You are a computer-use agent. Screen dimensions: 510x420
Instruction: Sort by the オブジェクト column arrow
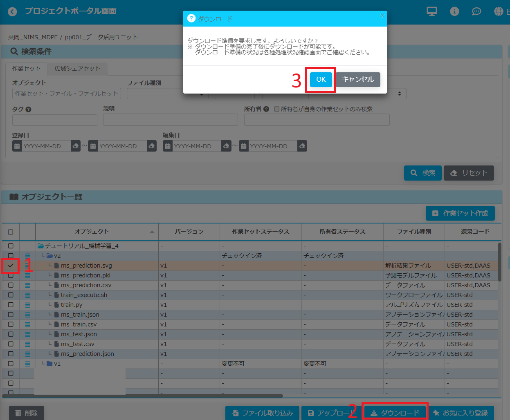152,232
